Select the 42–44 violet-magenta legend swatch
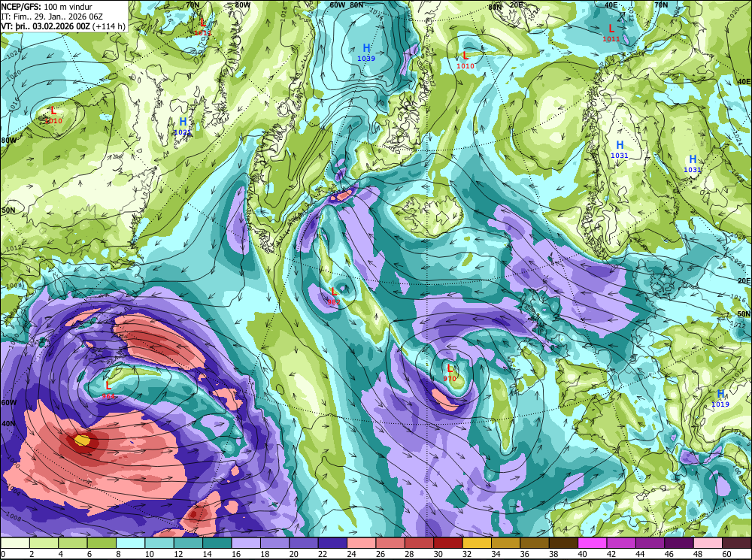 point(622,543)
